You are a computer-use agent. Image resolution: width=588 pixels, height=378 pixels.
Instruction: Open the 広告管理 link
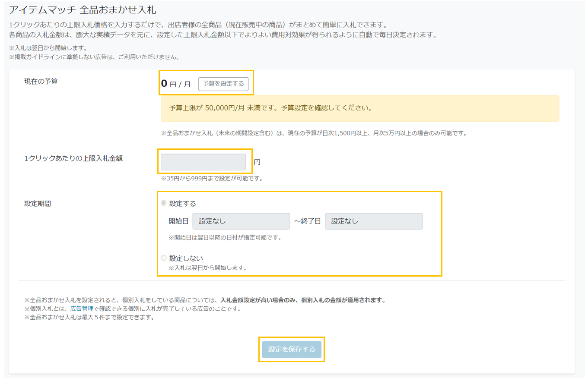pyautogui.click(x=82, y=309)
